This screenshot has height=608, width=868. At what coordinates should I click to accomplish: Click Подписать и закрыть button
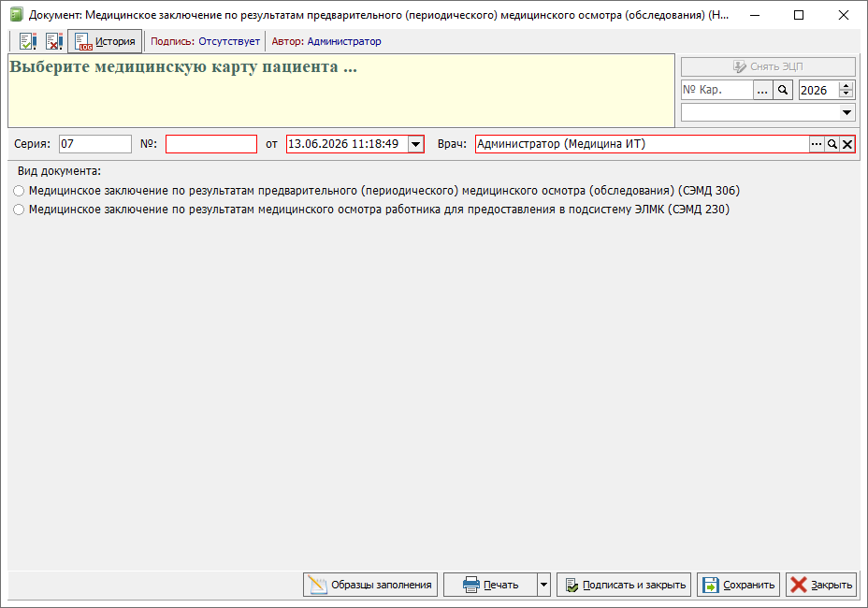point(624,585)
